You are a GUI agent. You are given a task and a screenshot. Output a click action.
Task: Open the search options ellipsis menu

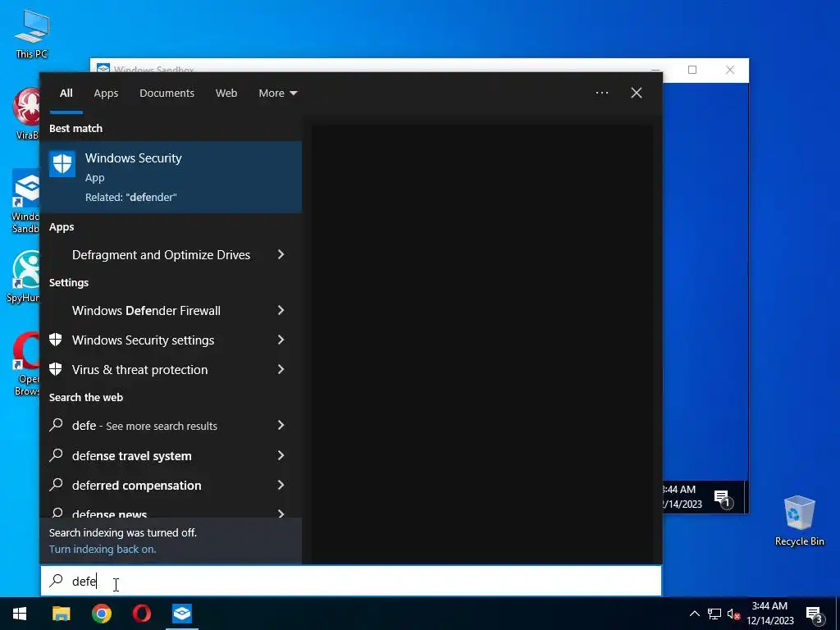coord(601,93)
